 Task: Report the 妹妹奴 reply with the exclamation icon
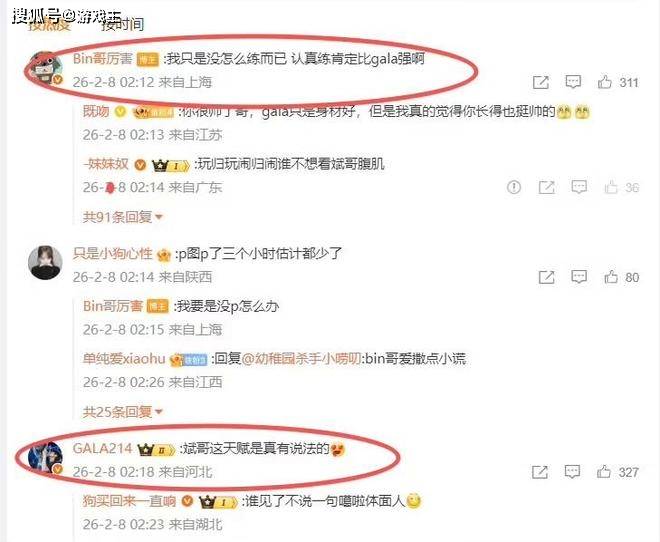click(514, 187)
